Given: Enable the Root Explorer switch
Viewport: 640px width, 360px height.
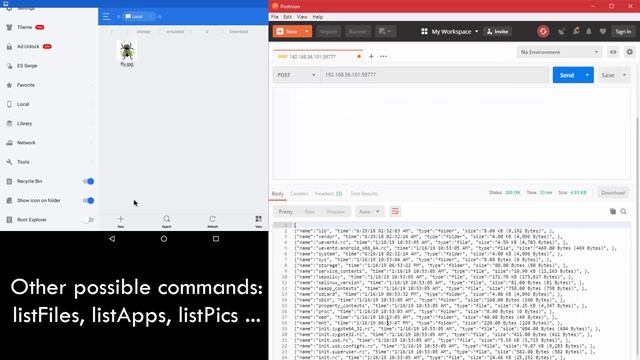Looking at the screenshot, I should click(x=88, y=220).
